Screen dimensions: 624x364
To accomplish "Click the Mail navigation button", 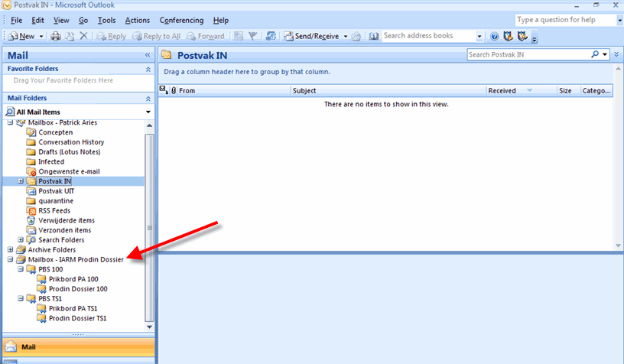I will click(x=79, y=347).
